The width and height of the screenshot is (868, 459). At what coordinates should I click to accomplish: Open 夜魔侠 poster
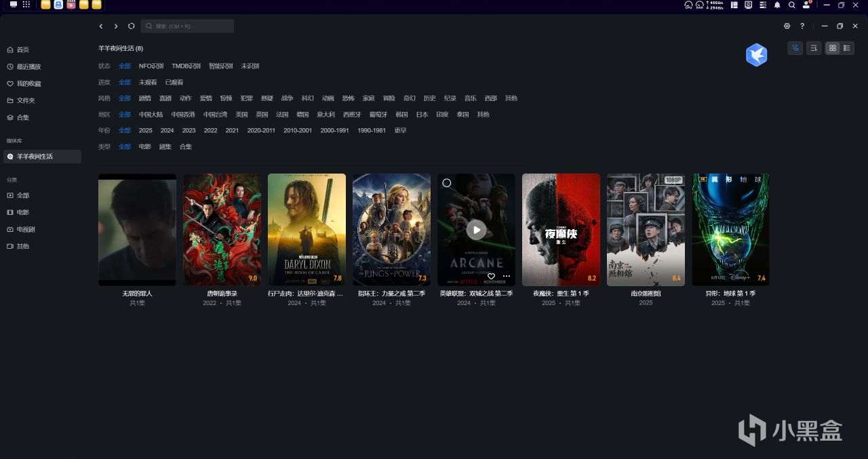tap(561, 229)
